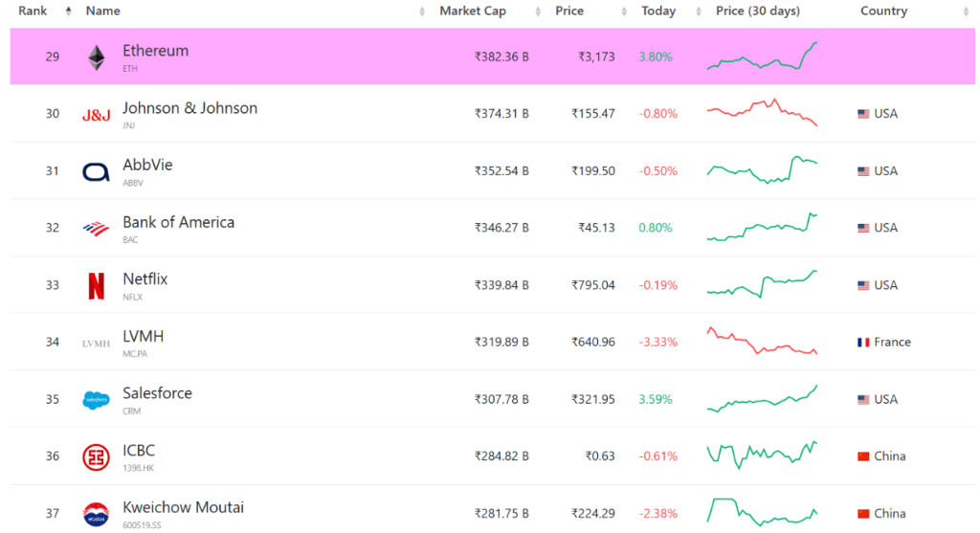Screen dimensions: 980x533
Task: Sort by Price column arrows
Action: coord(624,11)
